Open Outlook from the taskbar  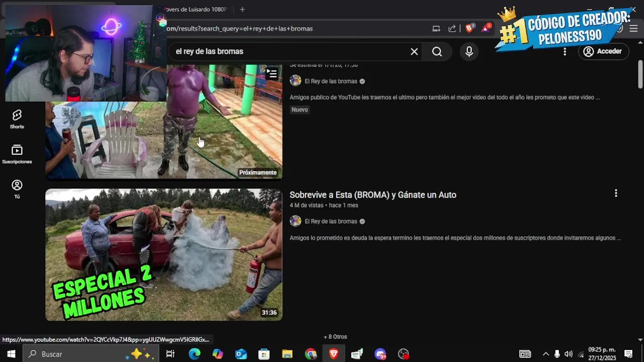tap(241, 354)
